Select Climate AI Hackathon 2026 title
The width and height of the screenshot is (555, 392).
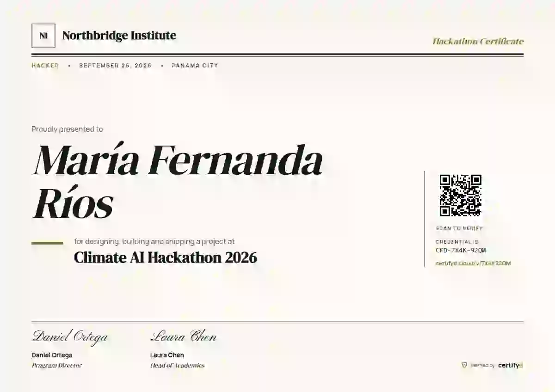click(x=166, y=257)
